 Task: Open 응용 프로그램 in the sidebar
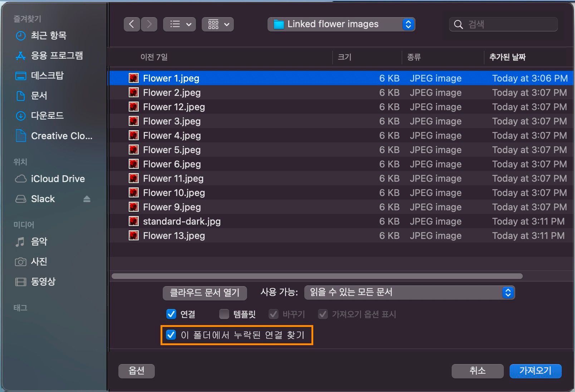[x=49, y=55]
